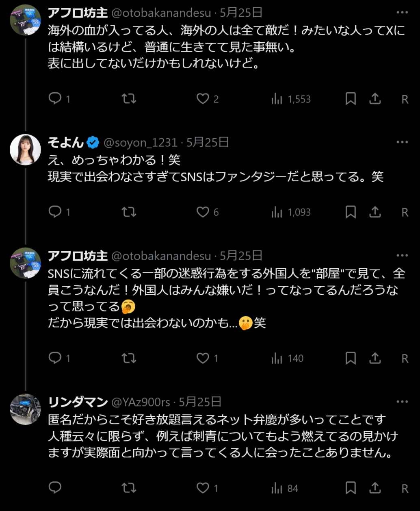The image size is (420, 511).
Task: Like the そよん tweet
Action: point(203,212)
